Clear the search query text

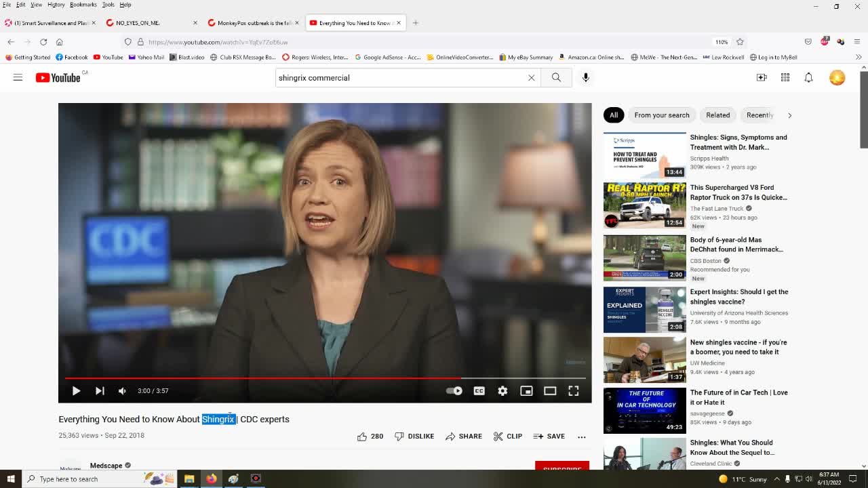click(532, 78)
